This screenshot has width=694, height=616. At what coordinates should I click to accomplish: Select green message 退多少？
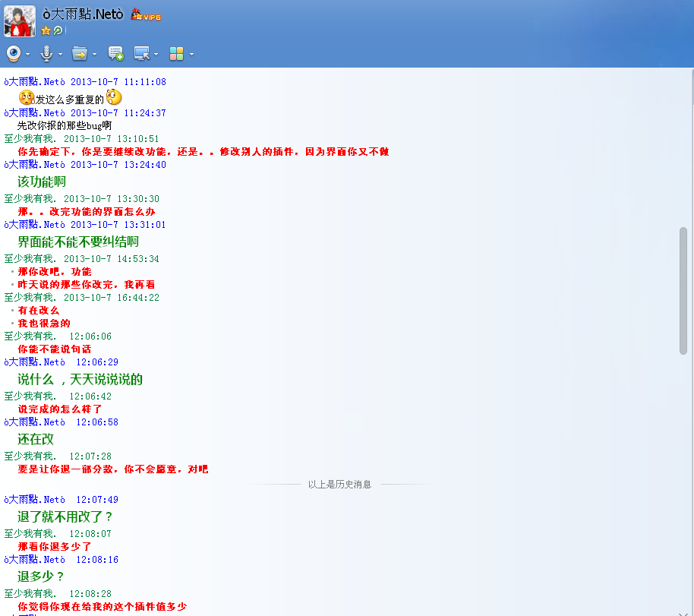click(x=41, y=577)
